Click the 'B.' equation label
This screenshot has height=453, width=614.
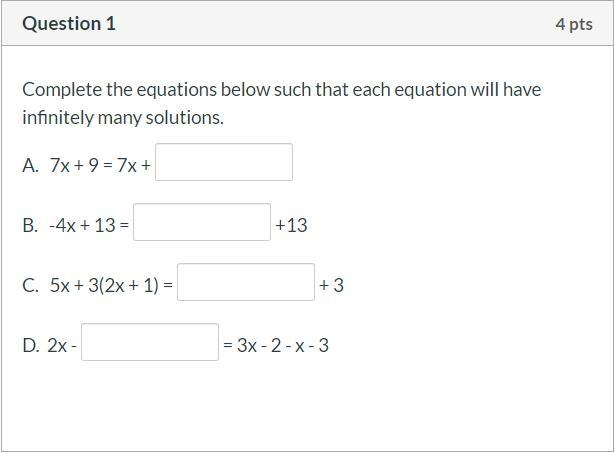[30, 225]
